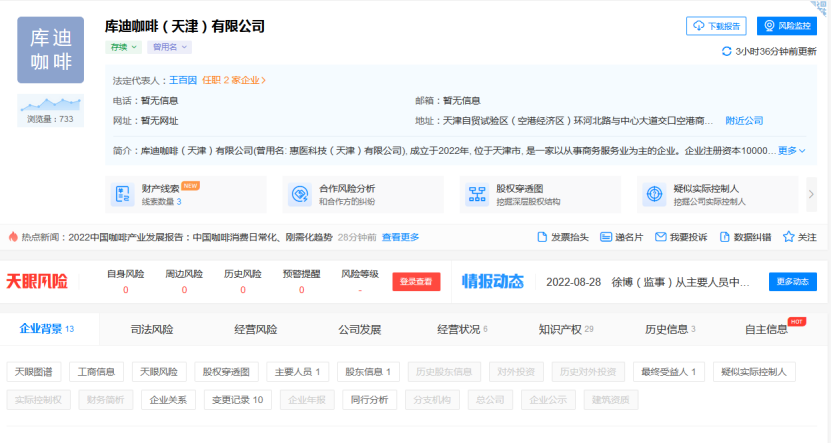Select the 同行分析 tag

click(x=369, y=400)
